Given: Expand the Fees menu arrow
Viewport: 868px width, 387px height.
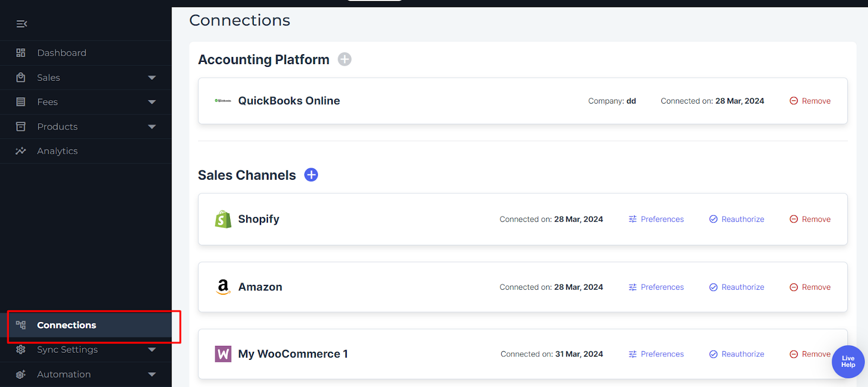Looking at the screenshot, I should (152, 102).
